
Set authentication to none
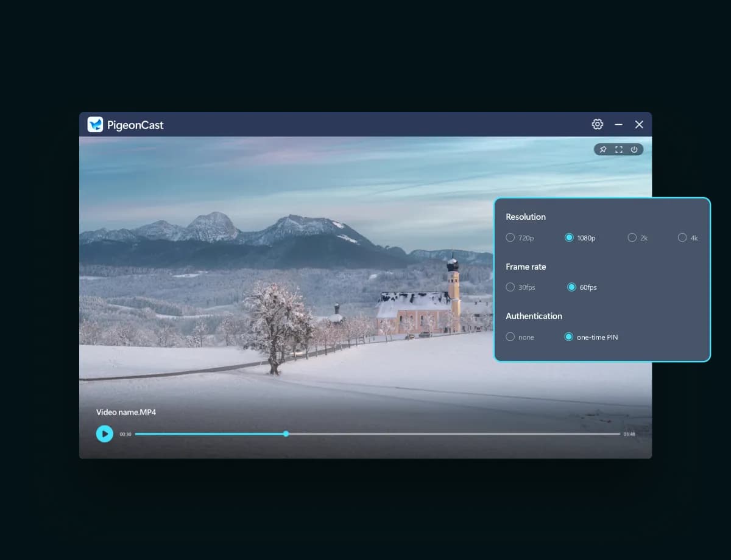click(510, 337)
